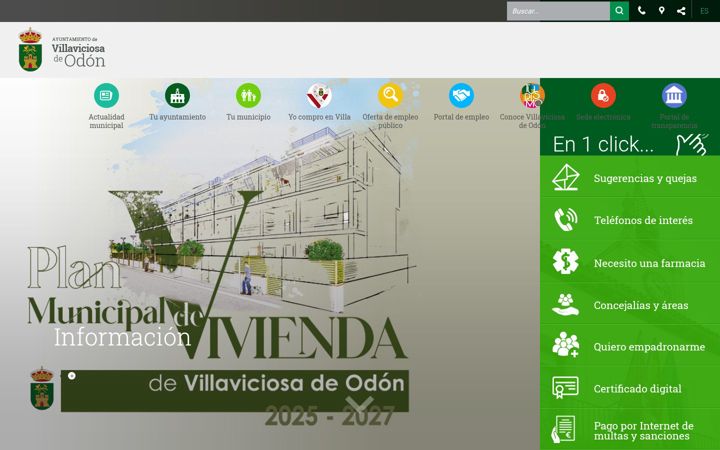Click the Portal de empleo label
The width and height of the screenshot is (720, 450).
[461, 117]
